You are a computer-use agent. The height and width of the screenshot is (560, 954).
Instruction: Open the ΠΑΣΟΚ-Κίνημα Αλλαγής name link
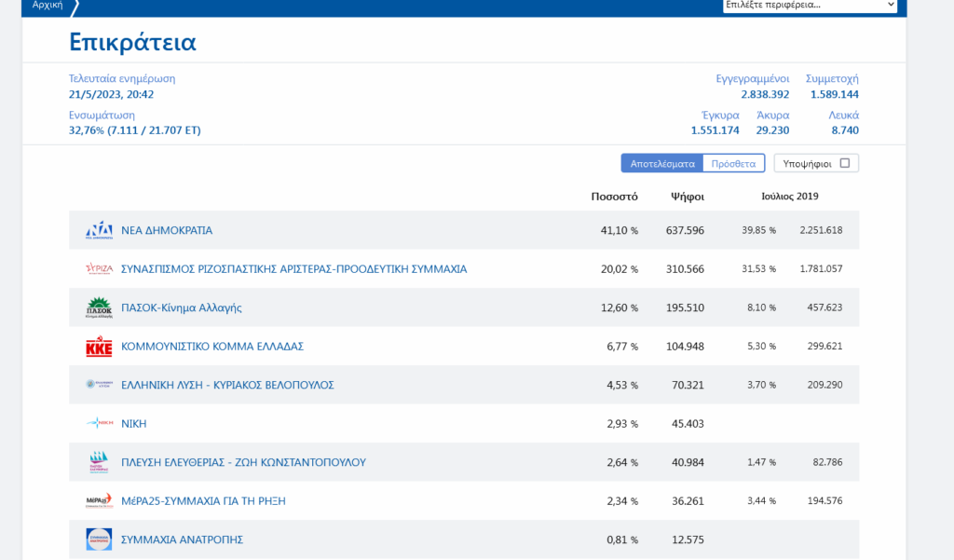click(182, 307)
